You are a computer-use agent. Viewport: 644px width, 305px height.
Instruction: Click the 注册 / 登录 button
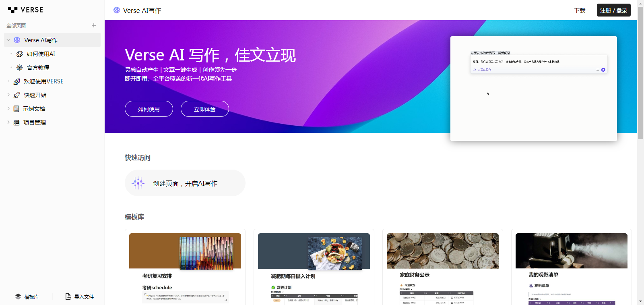pyautogui.click(x=613, y=10)
